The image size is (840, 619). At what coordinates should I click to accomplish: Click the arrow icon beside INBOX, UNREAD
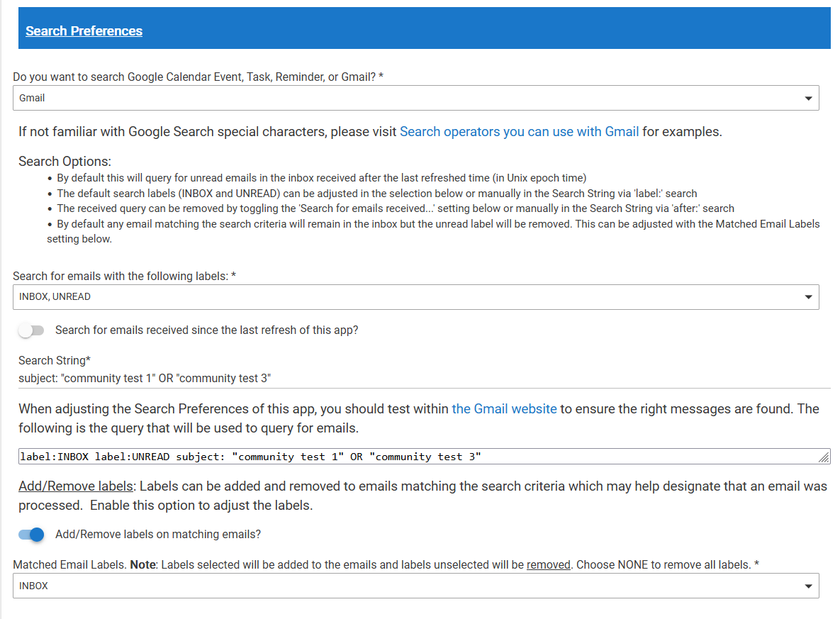point(808,298)
